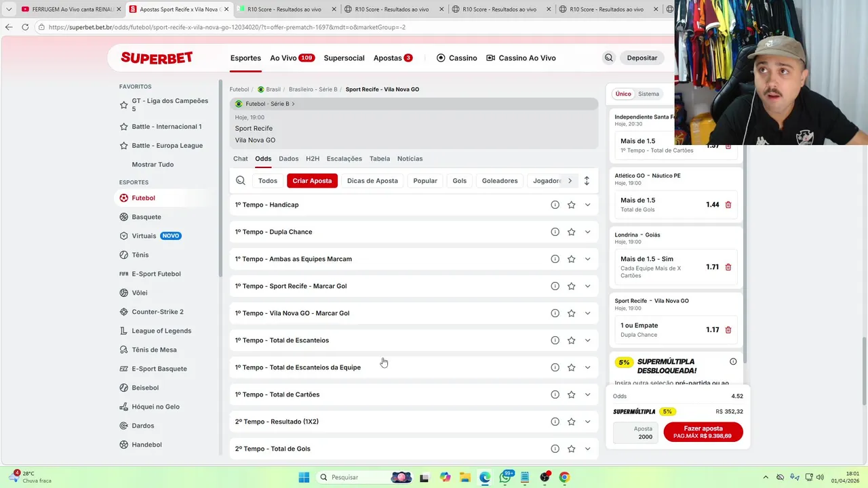Screen dimensions: 868x488
Task: Favorite the 1º Tempo - Handicap market star
Action: tap(572, 205)
